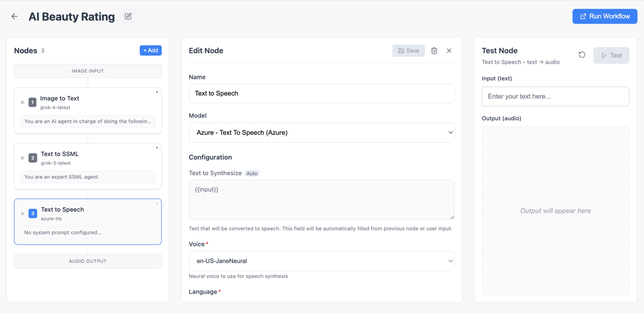644x313 pixels.
Task: Open the Voice dropdown en-US-JaneNeural
Action: [321, 261]
